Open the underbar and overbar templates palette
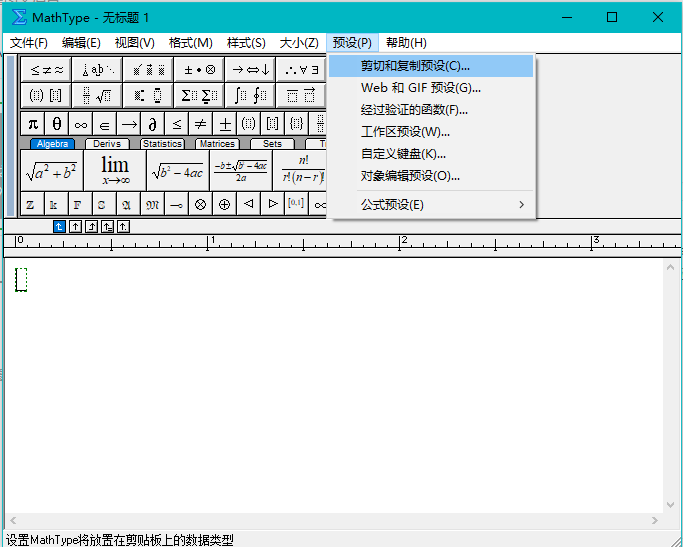 pyautogui.click(x=301, y=95)
